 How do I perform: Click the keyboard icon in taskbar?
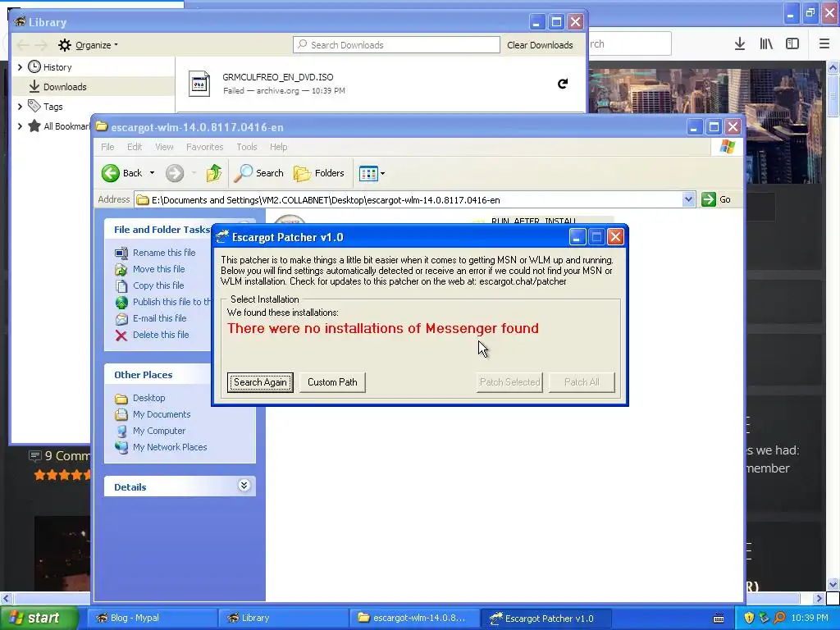(719, 619)
